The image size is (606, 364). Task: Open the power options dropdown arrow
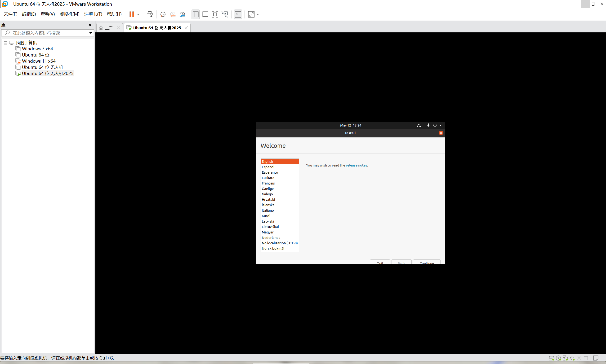coord(138,14)
